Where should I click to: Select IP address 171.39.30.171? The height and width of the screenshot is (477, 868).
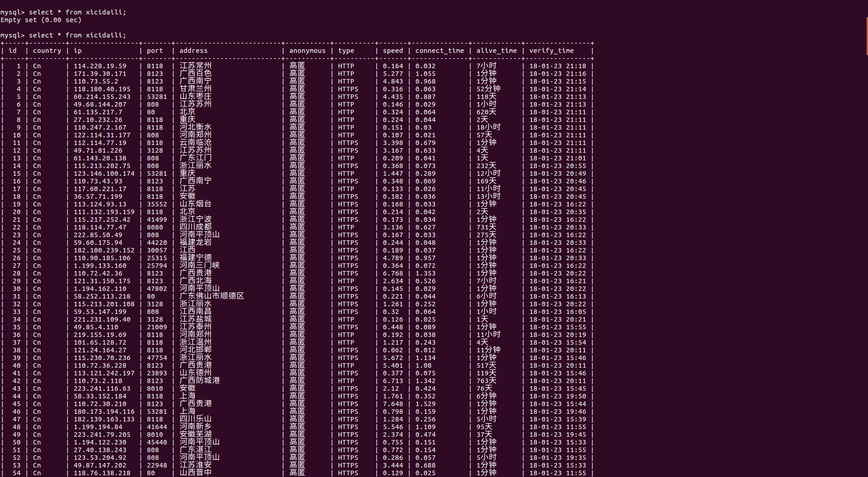click(100, 74)
